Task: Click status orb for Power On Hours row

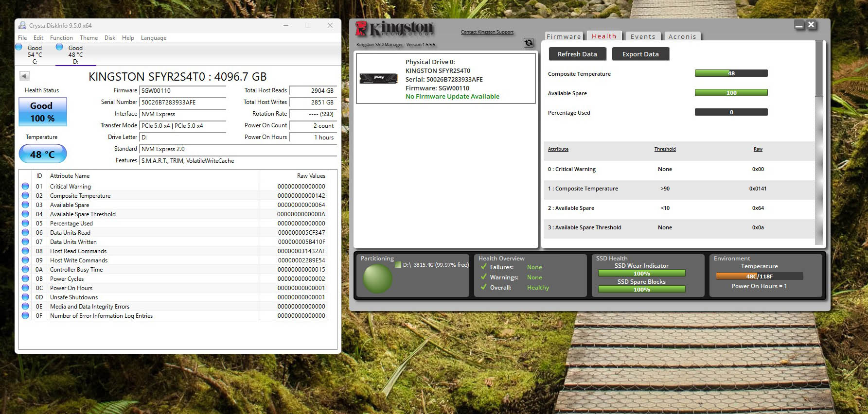Action: (25, 288)
